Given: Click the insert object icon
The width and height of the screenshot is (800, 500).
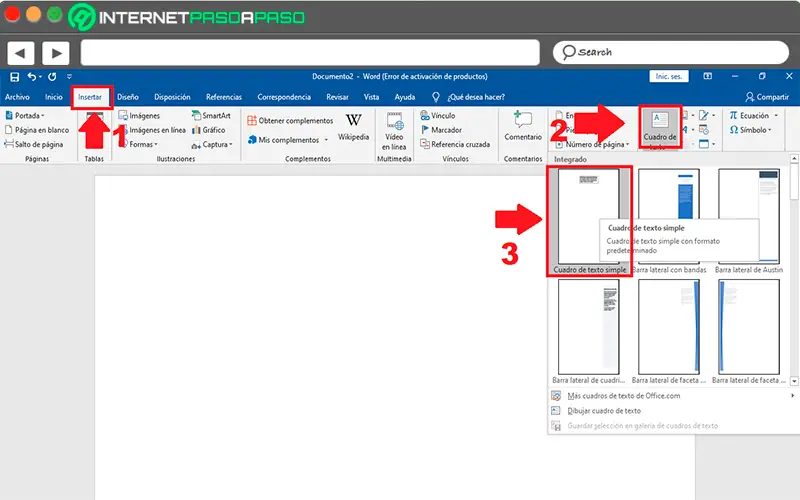Looking at the screenshot, I should (704, 144).
